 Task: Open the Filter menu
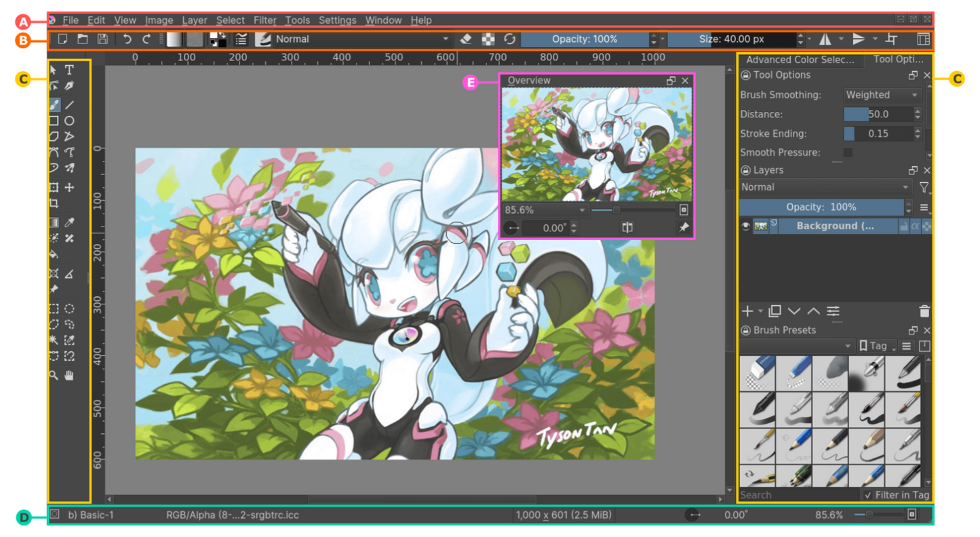click(x=264, y=20)
